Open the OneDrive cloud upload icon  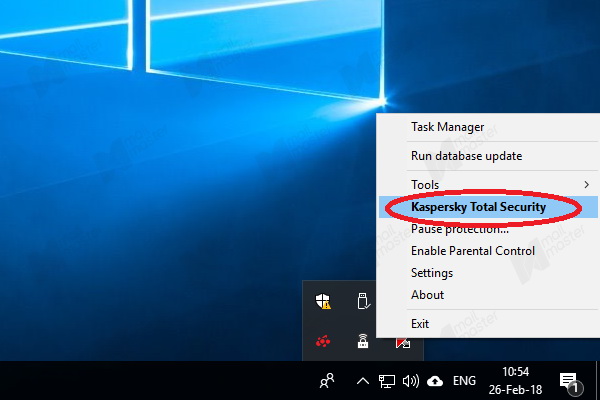(435, 381)
